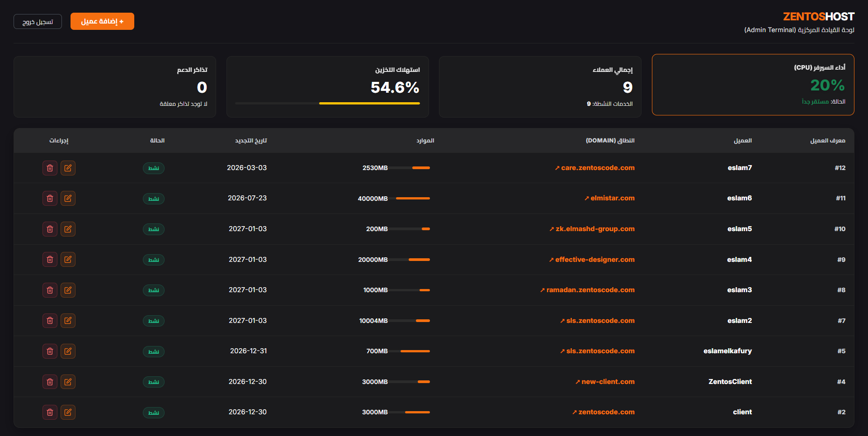Edit the eslam5 client row
The height and width of the screenshot is (436, 868).
68,229
